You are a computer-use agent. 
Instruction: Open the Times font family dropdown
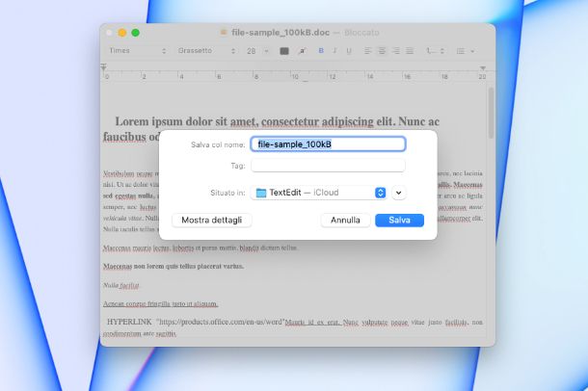[138, 50]
